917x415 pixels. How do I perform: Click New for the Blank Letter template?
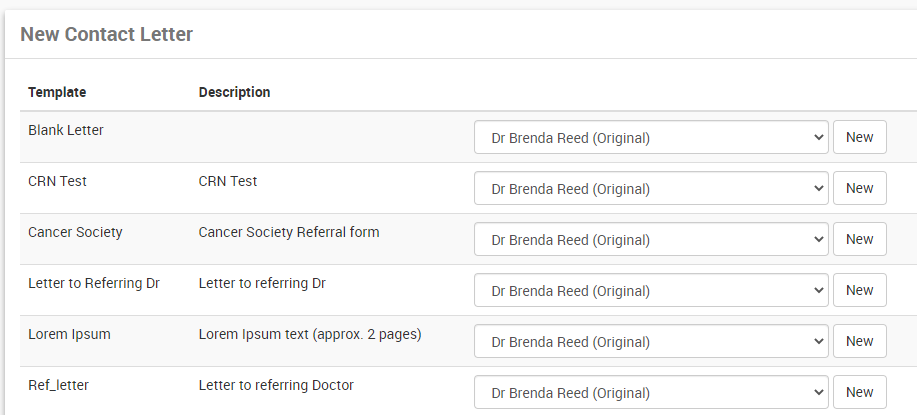[x=859, y=138]
